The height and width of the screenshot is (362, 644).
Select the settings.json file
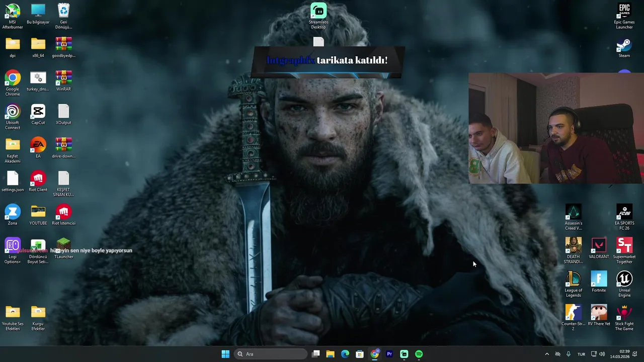coord(13,182)
